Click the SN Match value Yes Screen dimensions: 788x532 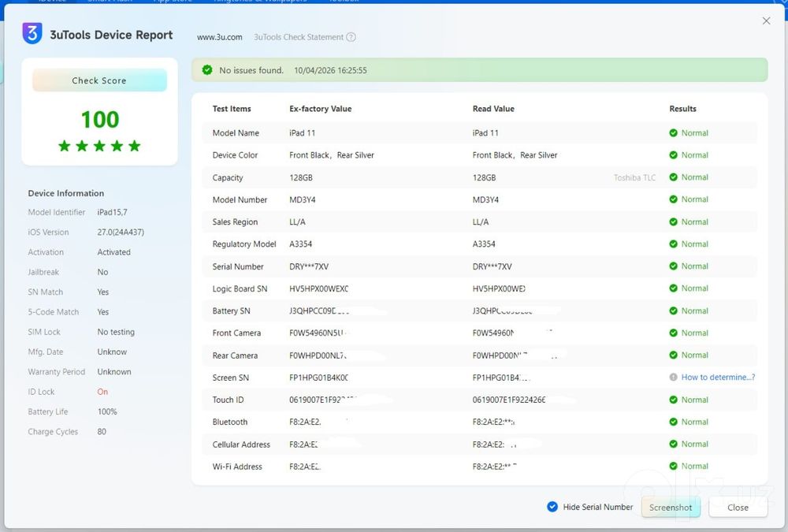[103, 292]
